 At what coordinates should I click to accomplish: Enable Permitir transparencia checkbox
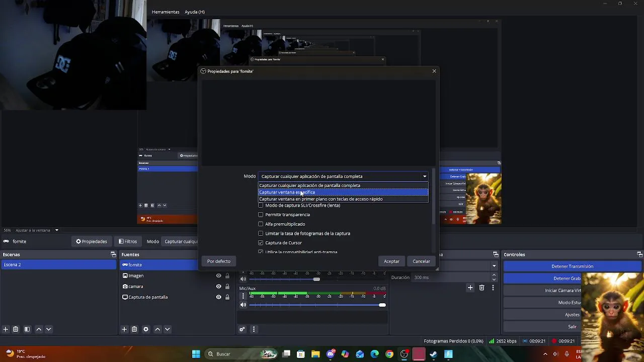(x=261, y=215)
